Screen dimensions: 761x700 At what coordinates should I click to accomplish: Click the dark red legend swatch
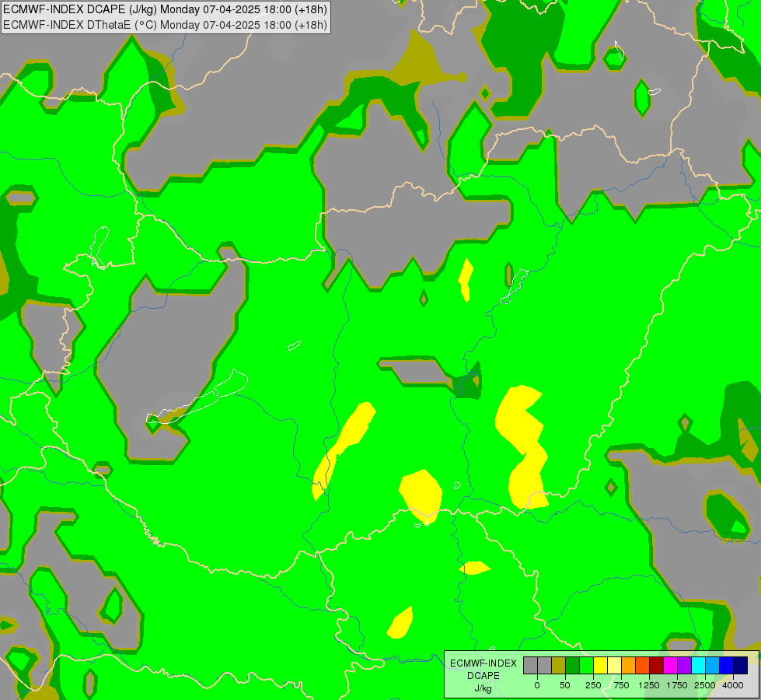[x=657, y=665]
